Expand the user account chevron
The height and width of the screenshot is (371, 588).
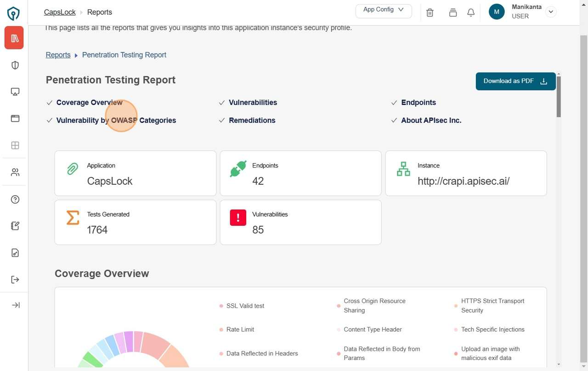pos(551,11)
